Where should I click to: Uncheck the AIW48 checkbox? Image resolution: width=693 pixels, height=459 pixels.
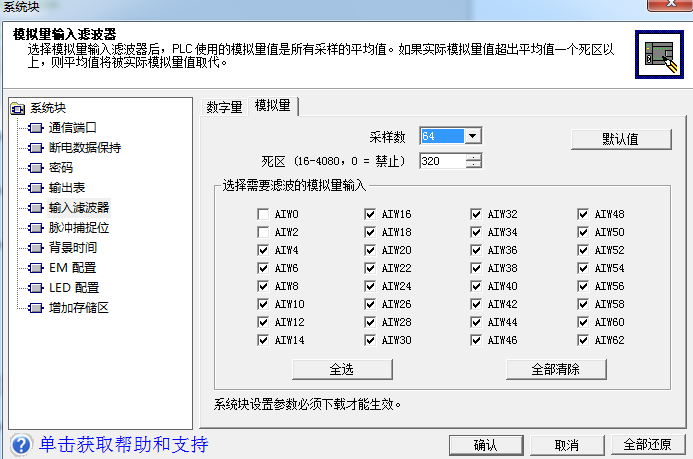click(x=584, y=214)
